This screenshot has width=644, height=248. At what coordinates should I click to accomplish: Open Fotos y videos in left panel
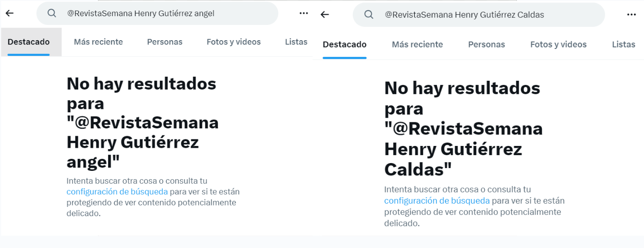(x=233, y=42)
